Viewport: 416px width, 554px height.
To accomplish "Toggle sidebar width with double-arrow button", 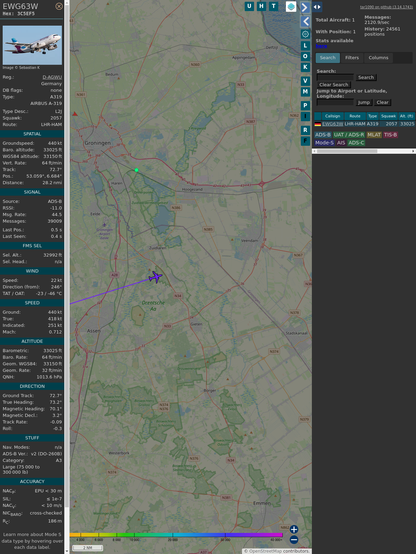I will [x=317, y=7].
